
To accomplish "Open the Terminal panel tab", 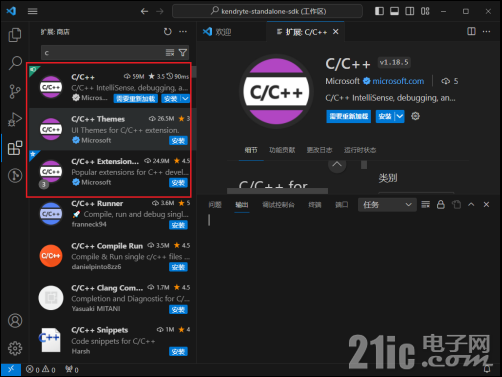I will (315, 205).
